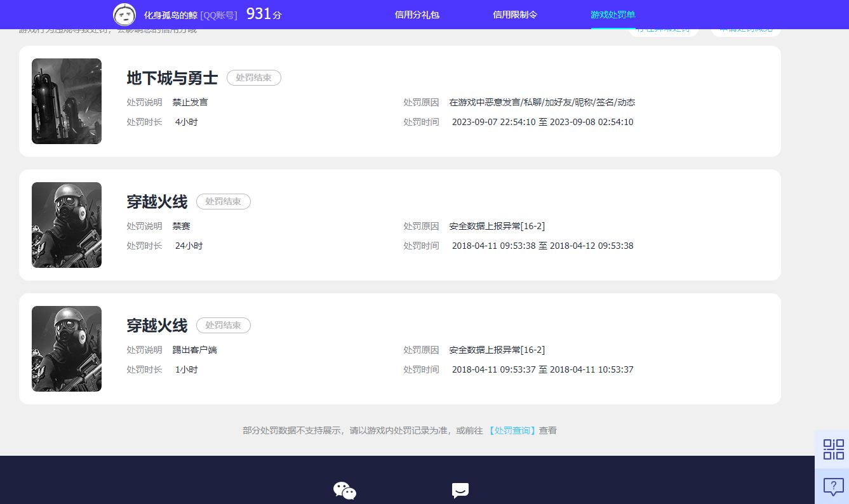849x504 pixels.
Task: Click the 931分 credit score
Action: [x=264, y=14]
